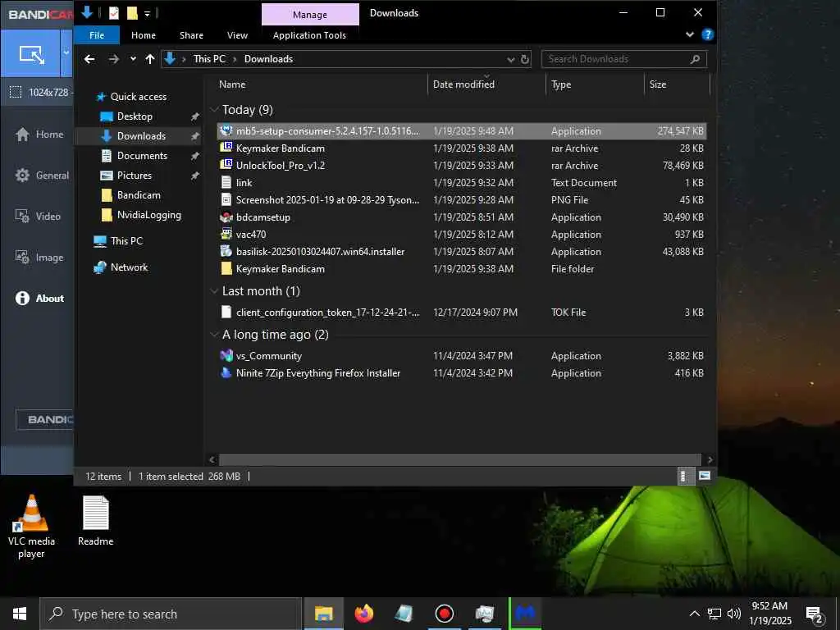
Task: Select Keymaker Bandicam rar archive
Action: point(461,148)
